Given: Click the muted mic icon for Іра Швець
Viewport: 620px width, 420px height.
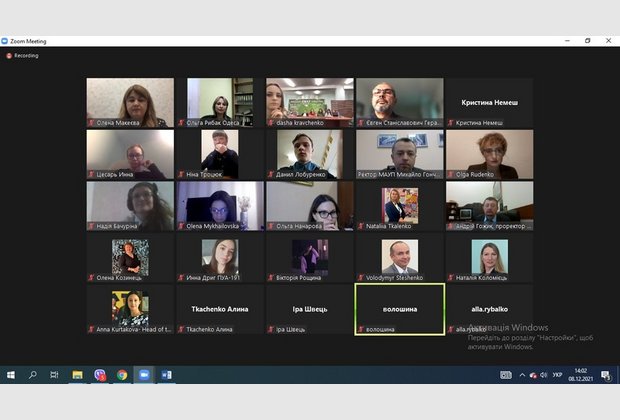Looking at the screenshot, I should [x=271, y=329].
